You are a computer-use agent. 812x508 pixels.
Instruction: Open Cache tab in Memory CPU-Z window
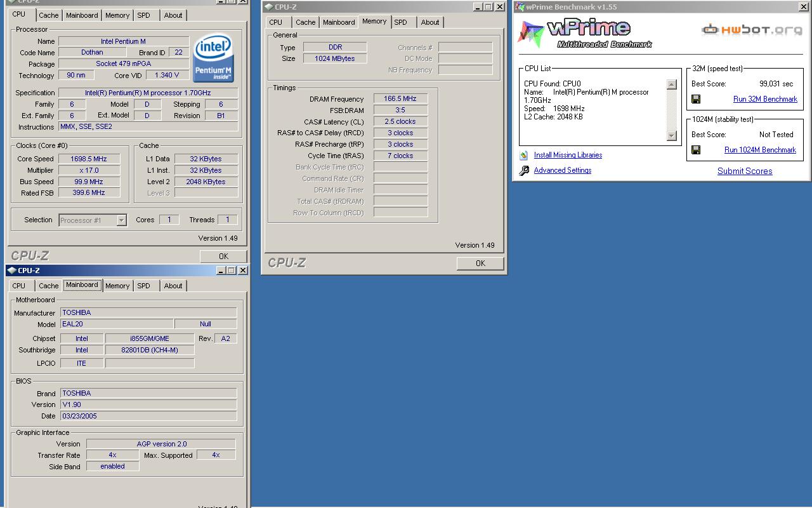coord(305,22)
